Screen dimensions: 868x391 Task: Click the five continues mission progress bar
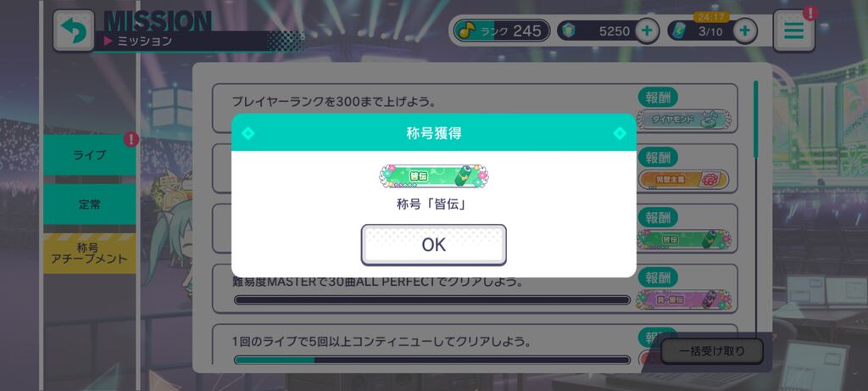coord(432,360)
